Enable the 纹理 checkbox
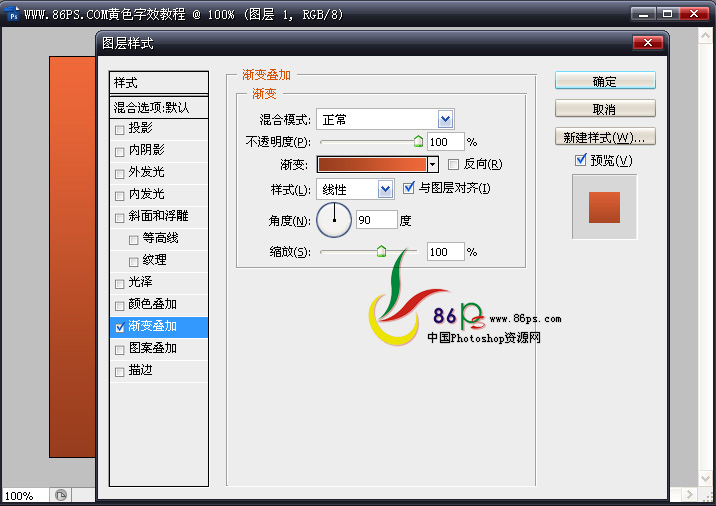Screen dimensions: 716x506 (133, 262)
